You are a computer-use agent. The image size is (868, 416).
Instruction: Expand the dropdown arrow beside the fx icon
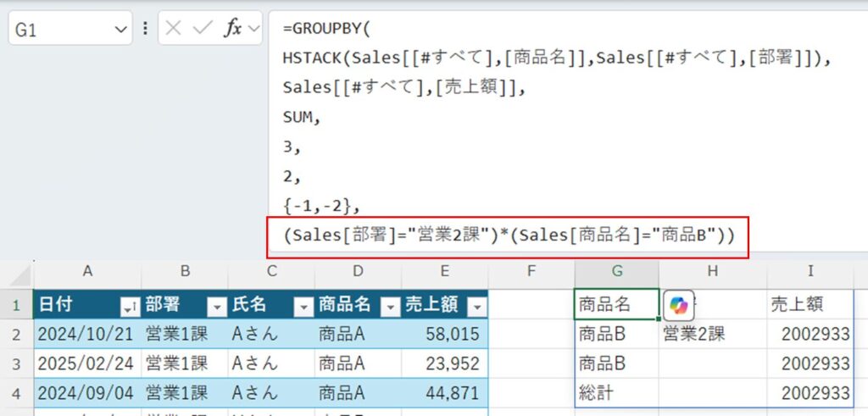253,28
